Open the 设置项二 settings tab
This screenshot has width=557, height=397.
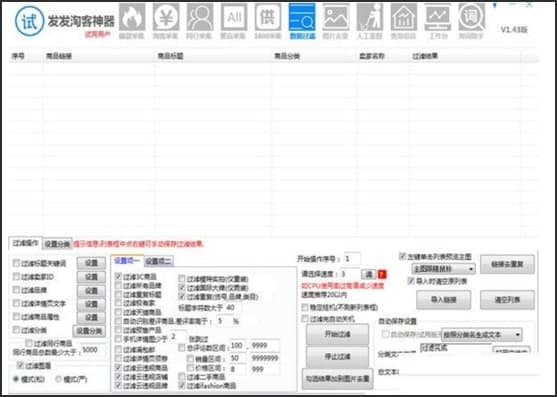coord(159,262)
